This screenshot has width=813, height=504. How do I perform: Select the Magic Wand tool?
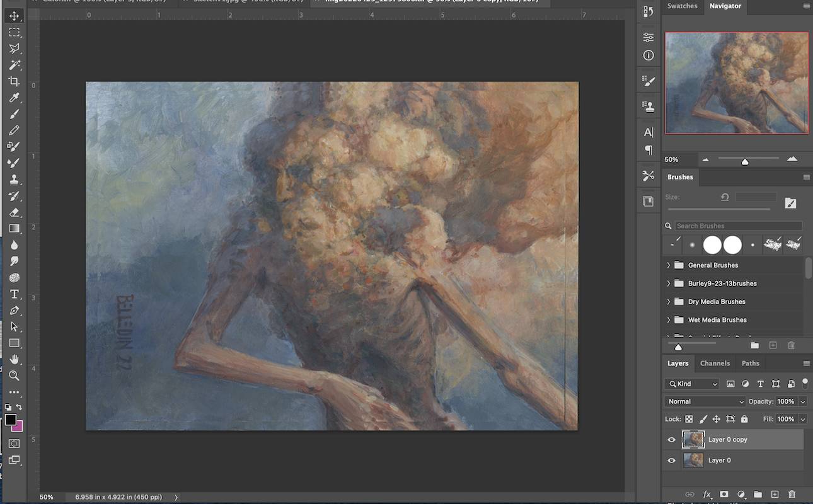(x=14, y=65)
